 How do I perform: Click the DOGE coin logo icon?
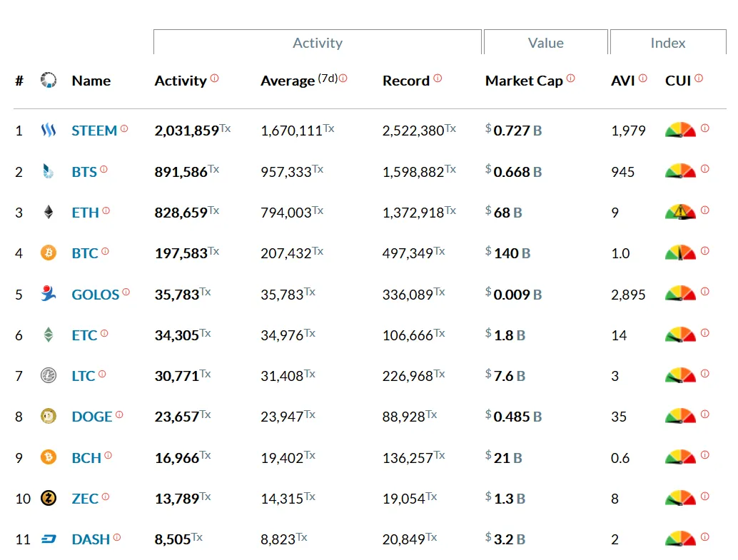(x=49, y=416)
